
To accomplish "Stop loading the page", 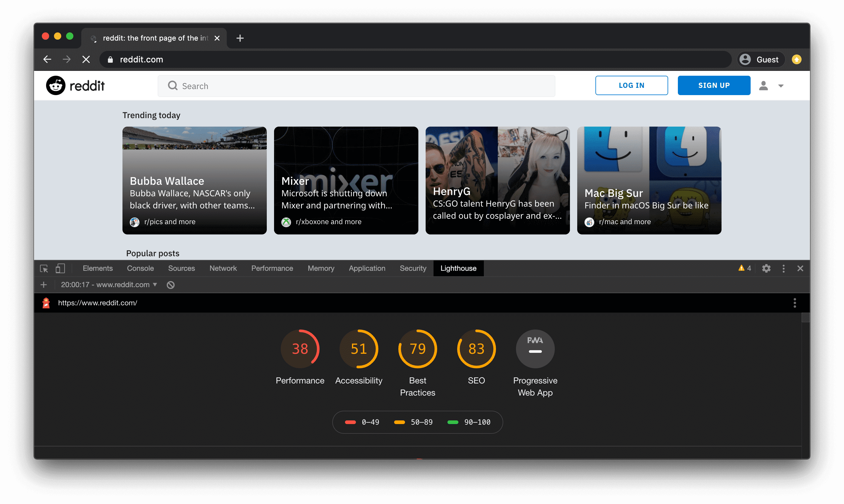I will click(86, 59).
